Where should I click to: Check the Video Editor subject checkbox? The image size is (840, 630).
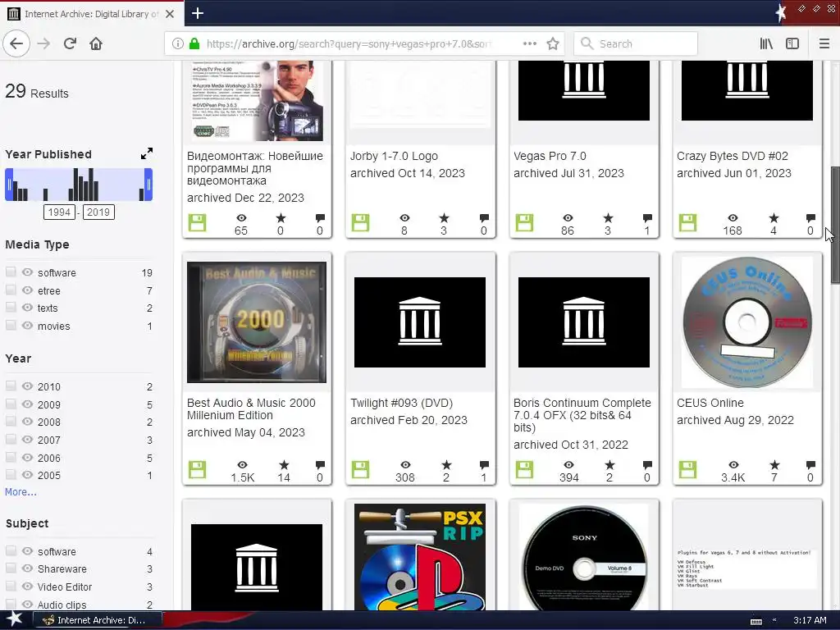pos(11,586)
